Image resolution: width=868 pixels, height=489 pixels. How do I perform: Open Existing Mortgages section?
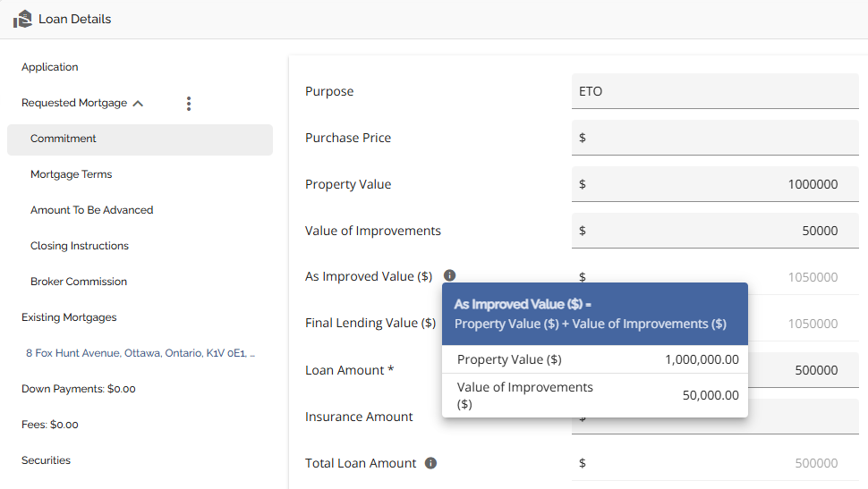[69, 317]
